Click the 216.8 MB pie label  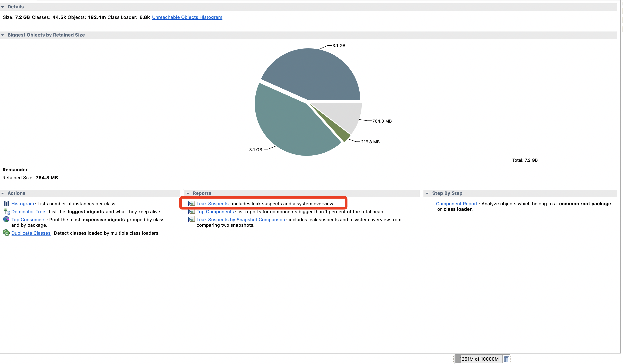tap(370, 142)
